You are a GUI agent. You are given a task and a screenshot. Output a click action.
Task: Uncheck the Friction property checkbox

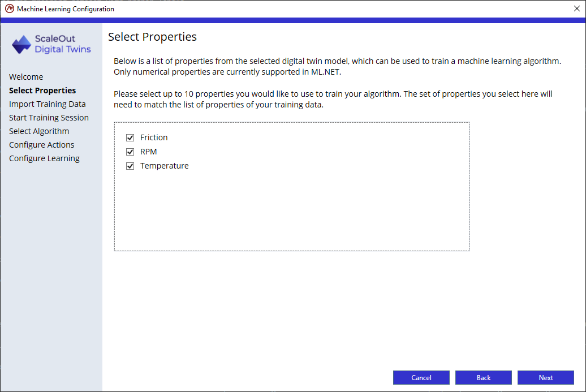130,137
